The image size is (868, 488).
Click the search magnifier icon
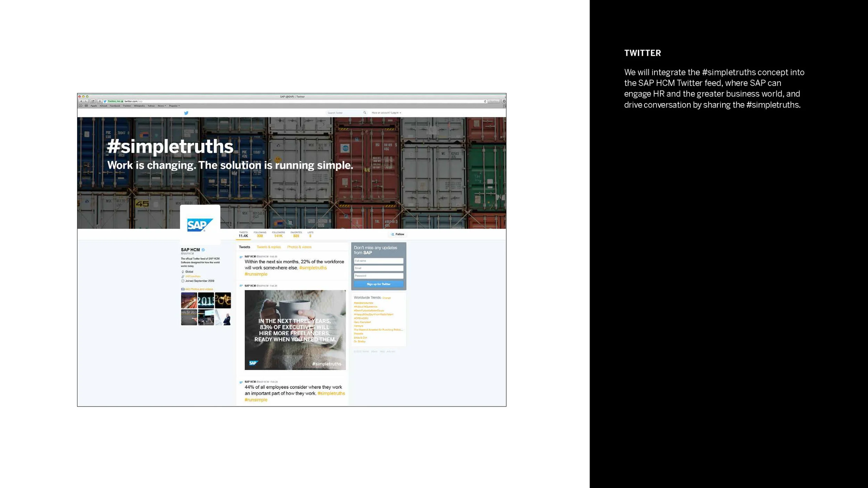(365, 113)
